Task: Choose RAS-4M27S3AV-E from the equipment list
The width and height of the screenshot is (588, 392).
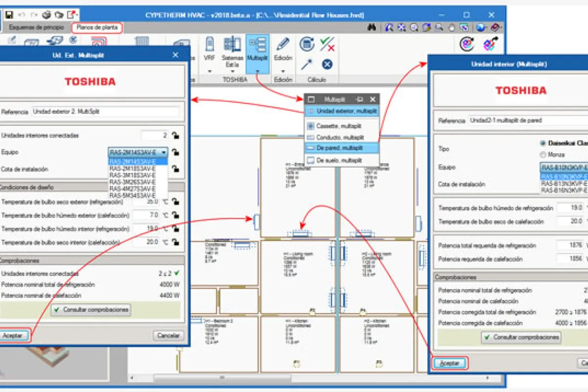Action: (132, 189)
